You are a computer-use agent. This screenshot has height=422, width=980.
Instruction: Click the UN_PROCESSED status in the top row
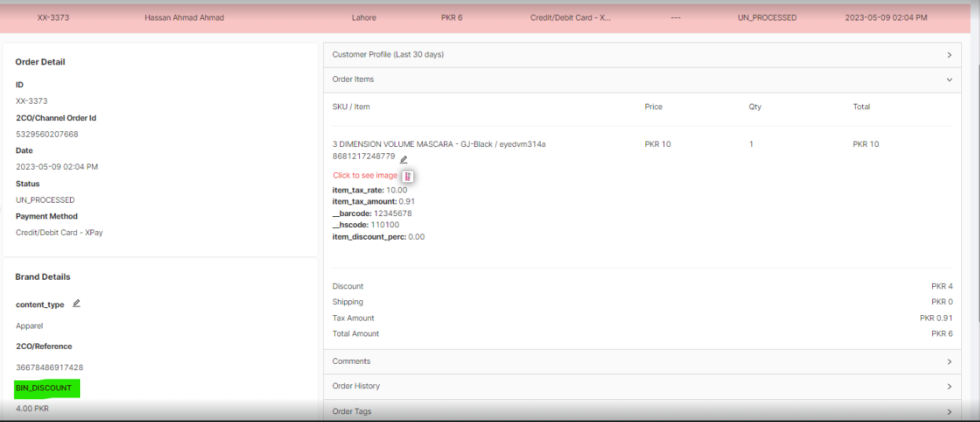[x=766, y=17]
